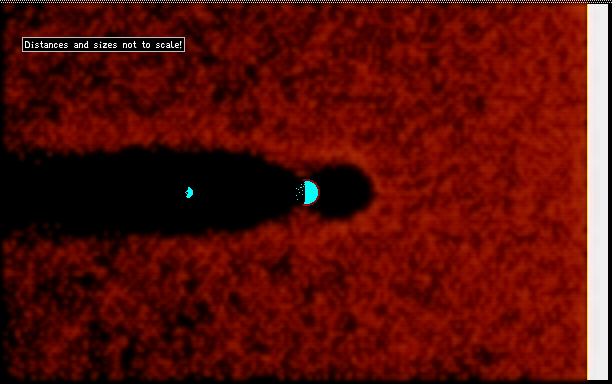
Task: Click the yellow left edge of Sun bar
Action: [588, 192]
